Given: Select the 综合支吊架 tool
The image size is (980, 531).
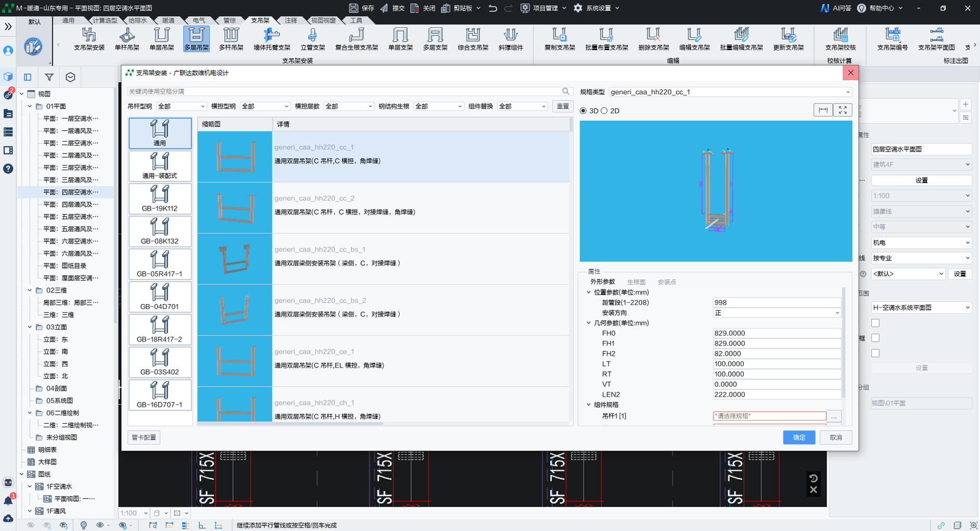Looking at the screenshot, I should pyautogui.click(x=473, y=39).
